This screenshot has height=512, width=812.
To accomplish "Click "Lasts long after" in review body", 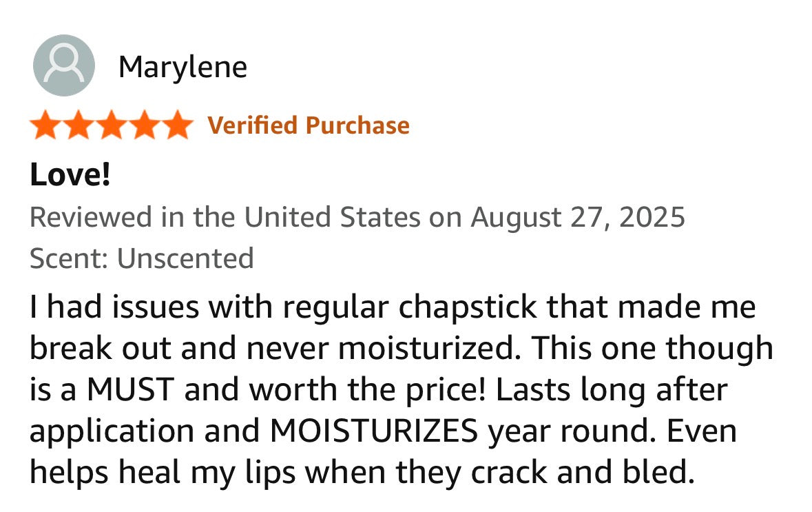I will point(612,390).
